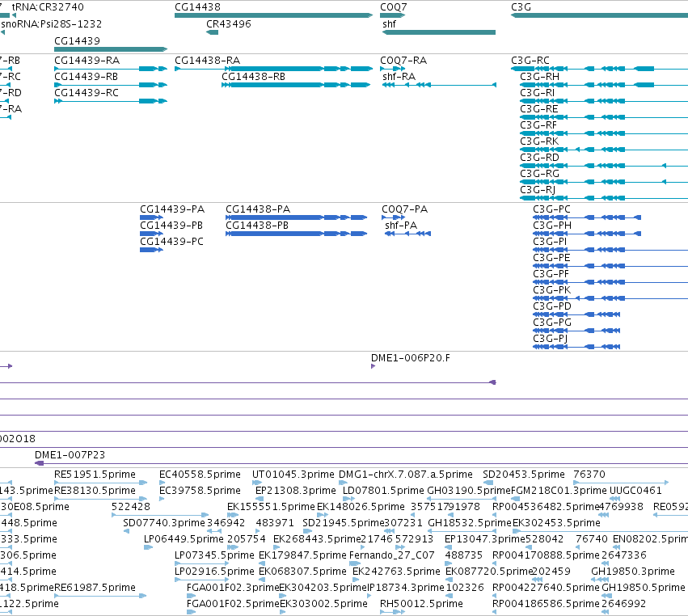
Task: Click the Fernando_27_C07 feature label
Action: coord(392,555)
